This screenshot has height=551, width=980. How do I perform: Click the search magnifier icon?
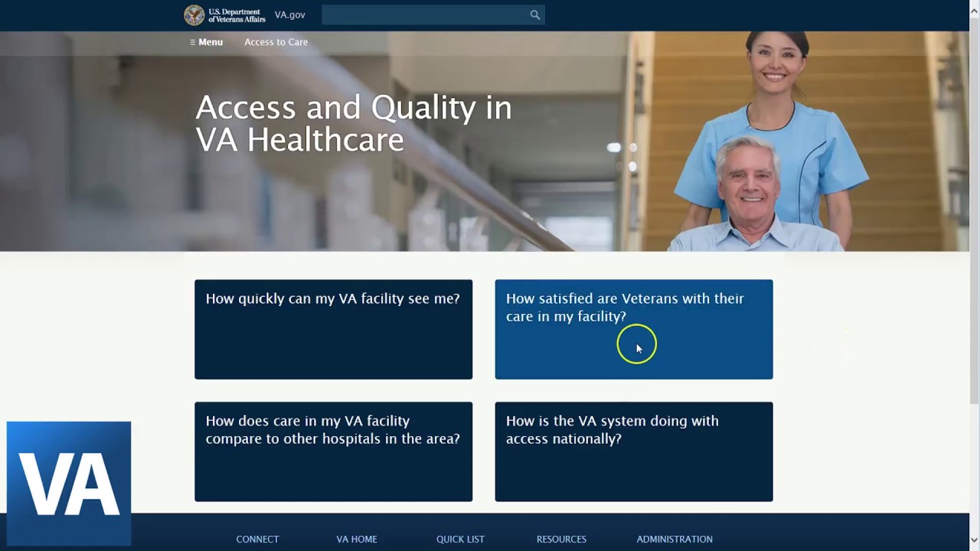click(535, 15)
